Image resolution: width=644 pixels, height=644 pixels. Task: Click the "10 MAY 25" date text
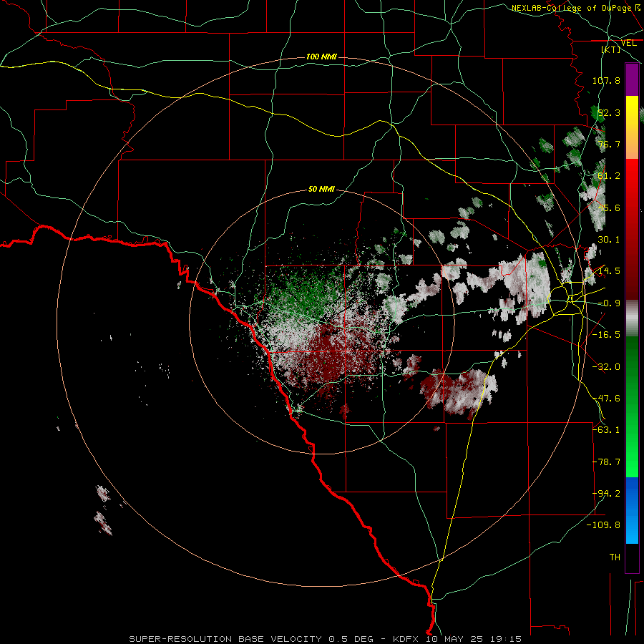pyautogui.click(x=454, y=639)
